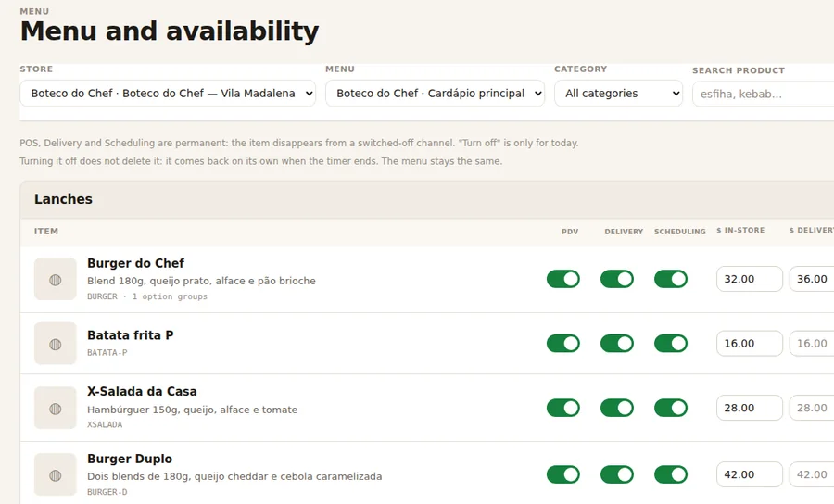Disable Delivery for Batata frita P
834x504 pixels.
[617, 344]
